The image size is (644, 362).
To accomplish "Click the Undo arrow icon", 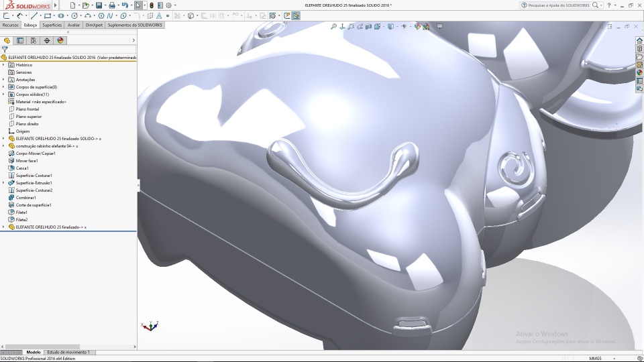I will click(x=125, y=5).
